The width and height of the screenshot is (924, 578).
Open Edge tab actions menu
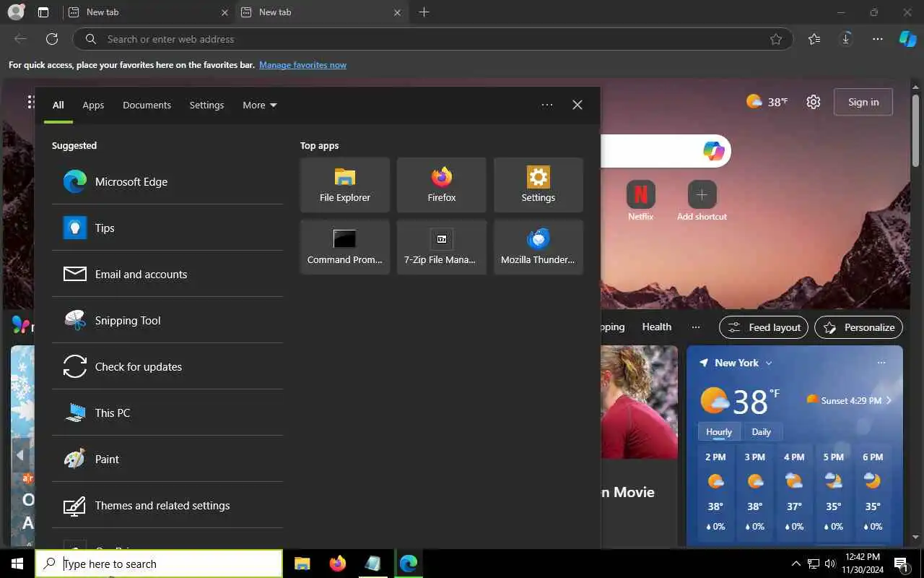coord(43,12)
